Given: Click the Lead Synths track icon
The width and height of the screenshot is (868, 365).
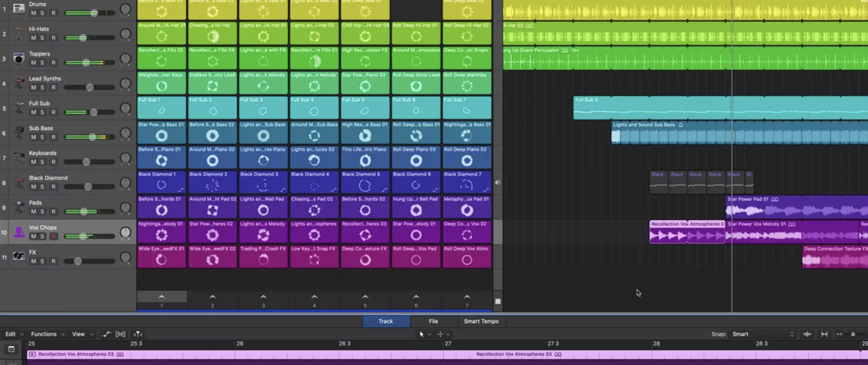Looking at the screenshot, I should click(x=18, y=83).
